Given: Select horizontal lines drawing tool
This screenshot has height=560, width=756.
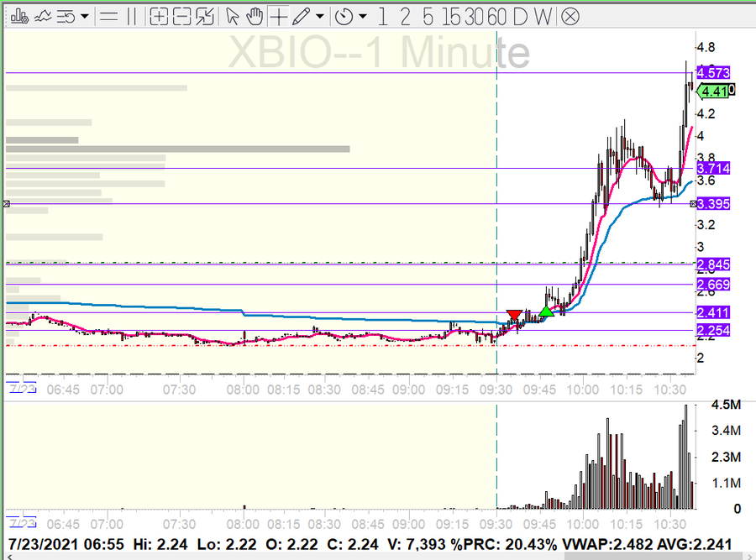Looking at the screenshot, I should (x=108, y=17).
